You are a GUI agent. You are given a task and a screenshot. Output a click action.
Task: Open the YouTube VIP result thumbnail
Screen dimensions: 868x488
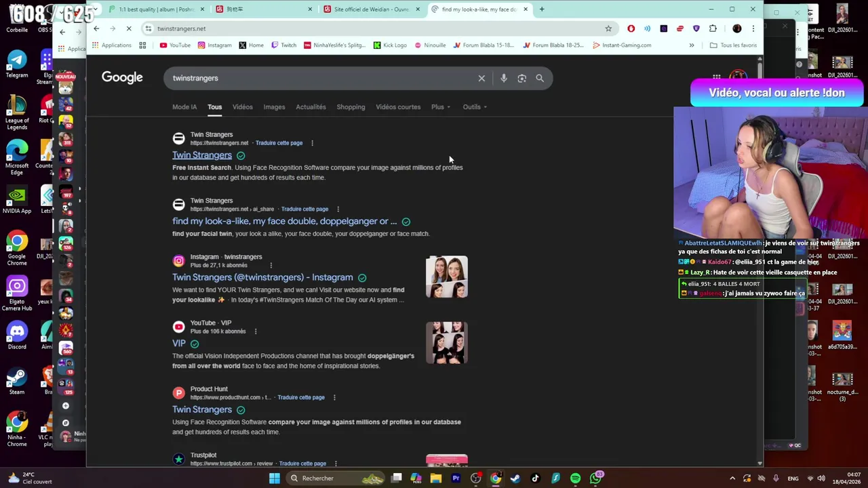(447, 343)
